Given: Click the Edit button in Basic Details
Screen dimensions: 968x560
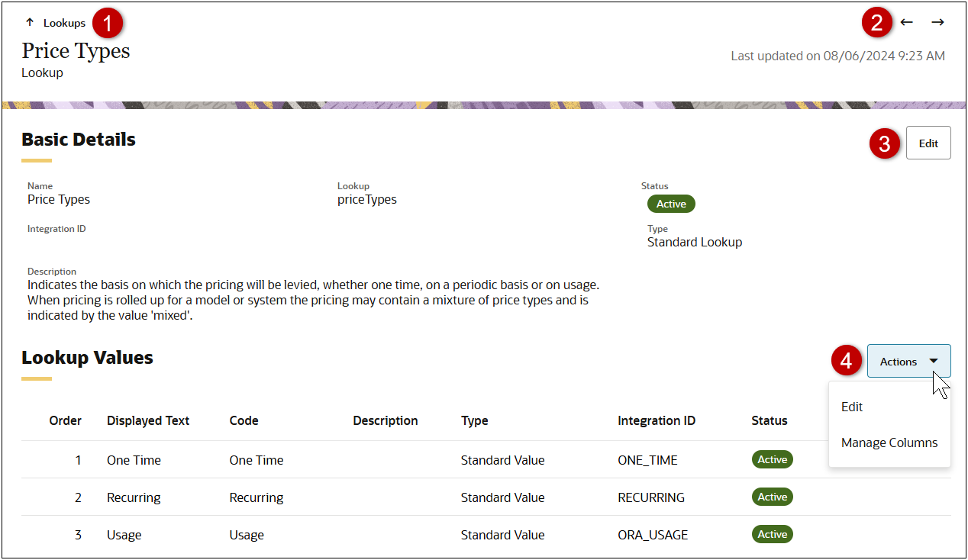Looking at the screenshot, I should click(928, 143).
